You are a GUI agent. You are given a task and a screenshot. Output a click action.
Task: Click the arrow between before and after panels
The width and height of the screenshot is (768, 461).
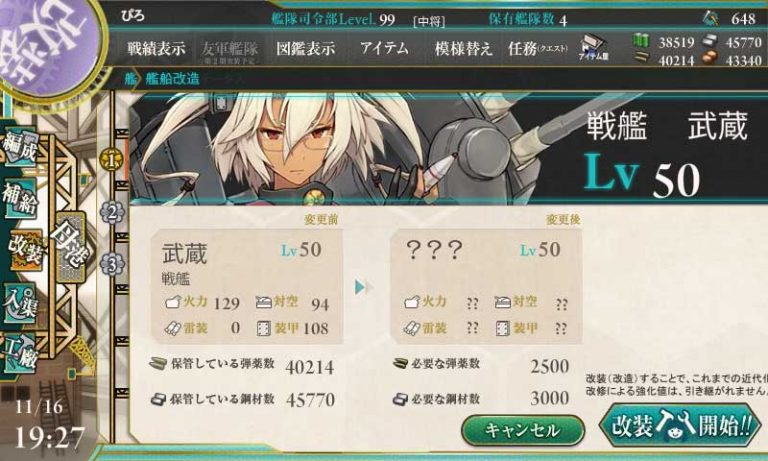point(363,287)
